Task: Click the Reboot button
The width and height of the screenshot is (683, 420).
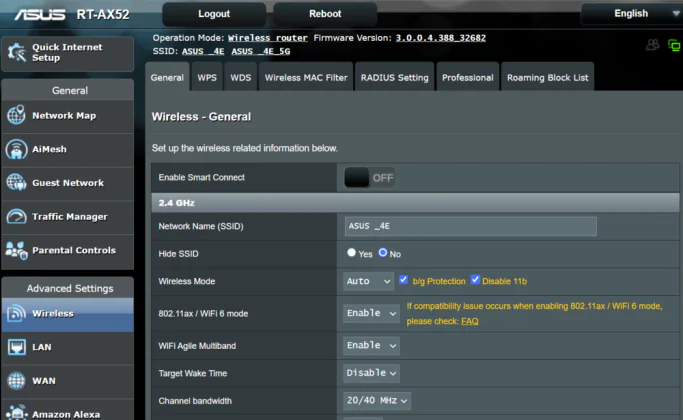Action: (325, 14)
